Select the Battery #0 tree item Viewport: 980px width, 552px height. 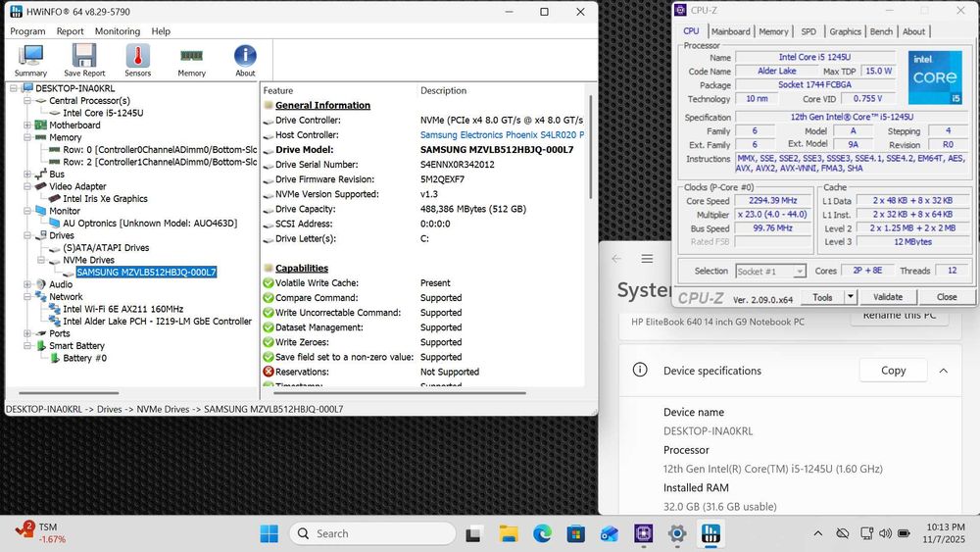click(84, 358)
